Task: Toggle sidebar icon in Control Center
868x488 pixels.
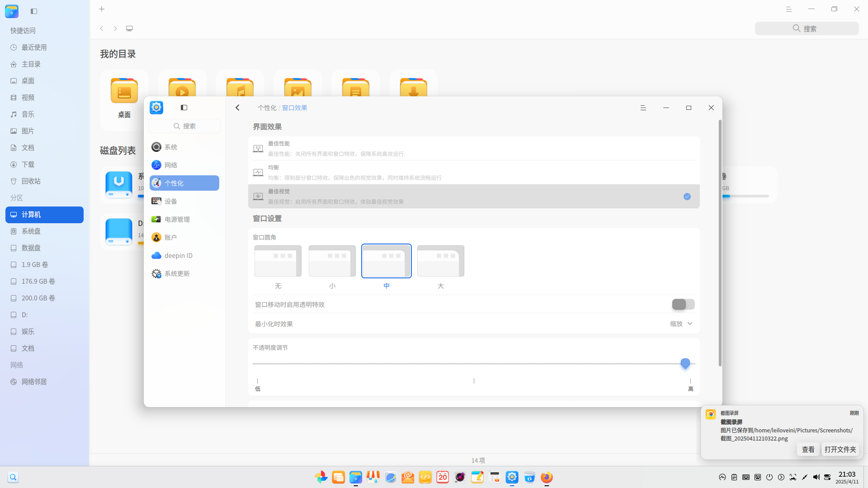Action: point(184,108)
